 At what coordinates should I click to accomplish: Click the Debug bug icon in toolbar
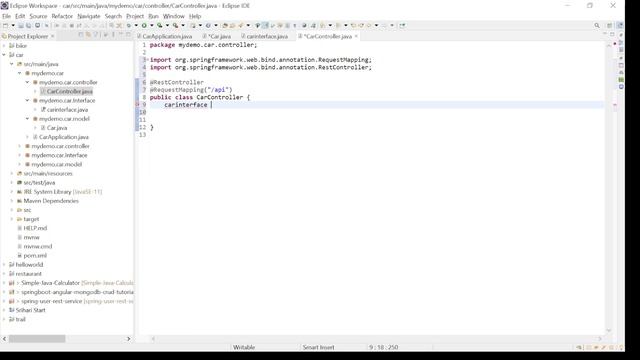(129, 25)
